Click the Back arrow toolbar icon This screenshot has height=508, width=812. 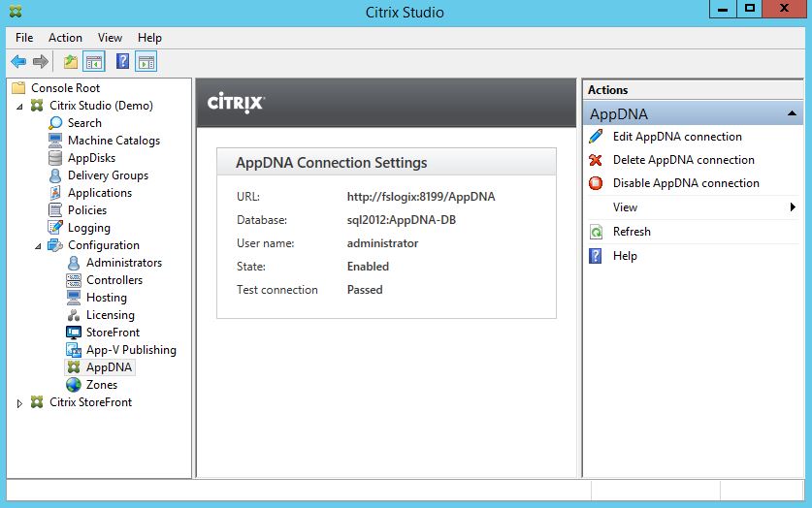point(18,62)
